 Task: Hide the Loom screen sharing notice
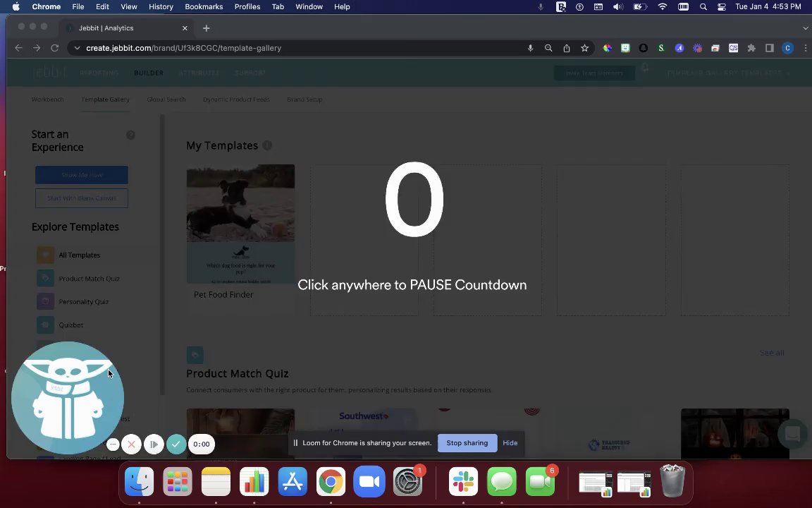point(510,443)
